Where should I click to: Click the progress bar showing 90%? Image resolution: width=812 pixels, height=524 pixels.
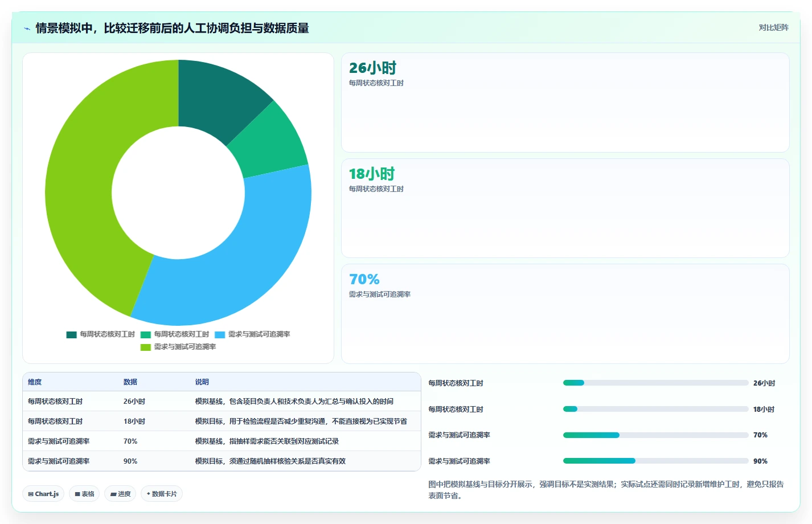655,461
